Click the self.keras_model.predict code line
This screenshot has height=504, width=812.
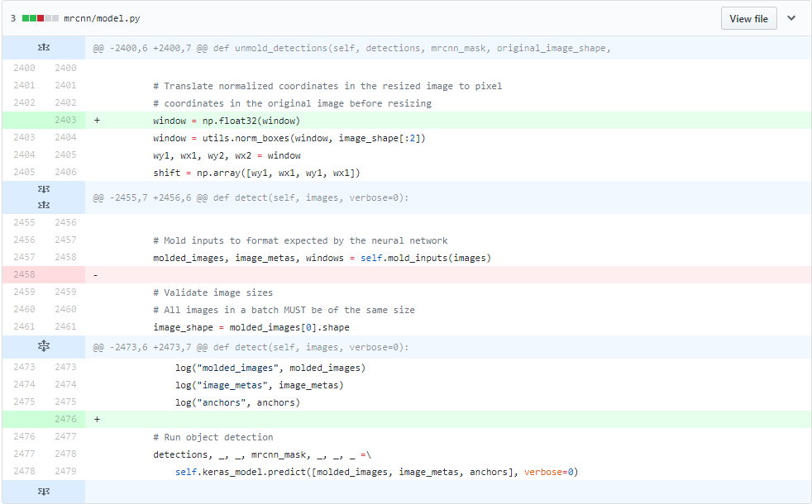(376, 472)
